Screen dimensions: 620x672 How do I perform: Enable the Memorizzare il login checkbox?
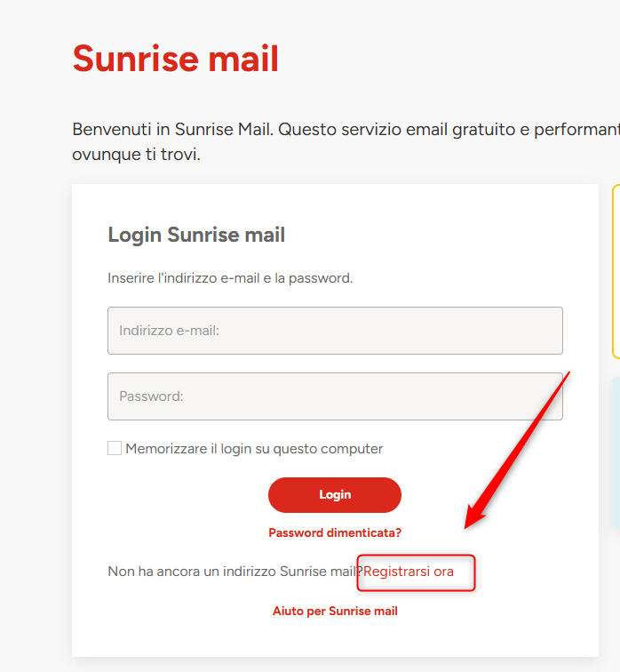coord(115,449)
